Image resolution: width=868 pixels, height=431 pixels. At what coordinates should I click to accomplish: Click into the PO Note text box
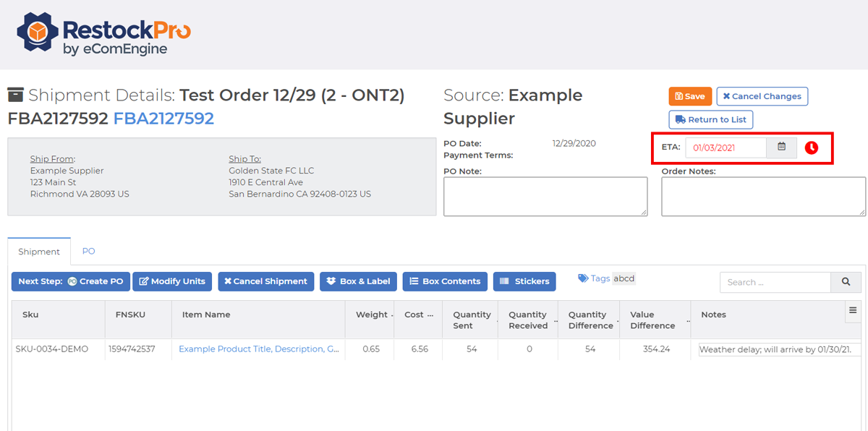tap(545, 197)
